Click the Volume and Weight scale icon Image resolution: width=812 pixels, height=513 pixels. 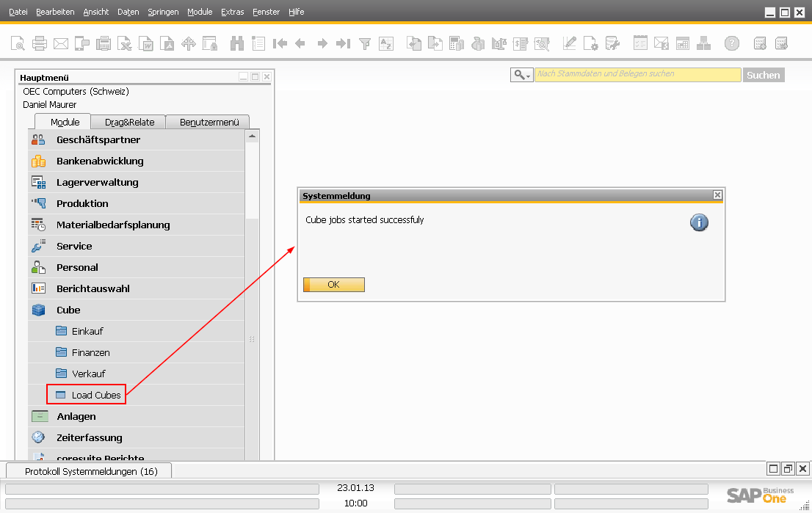499,43
